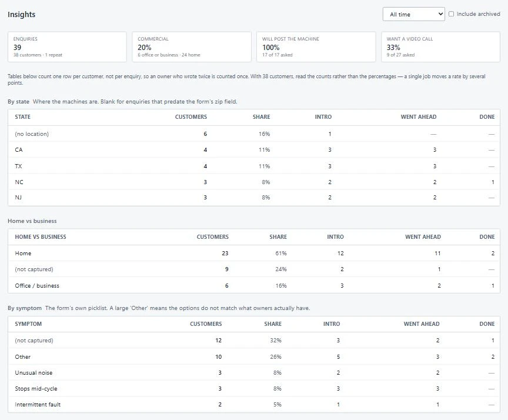Tick the Include archived checkbox

[451, 14]
